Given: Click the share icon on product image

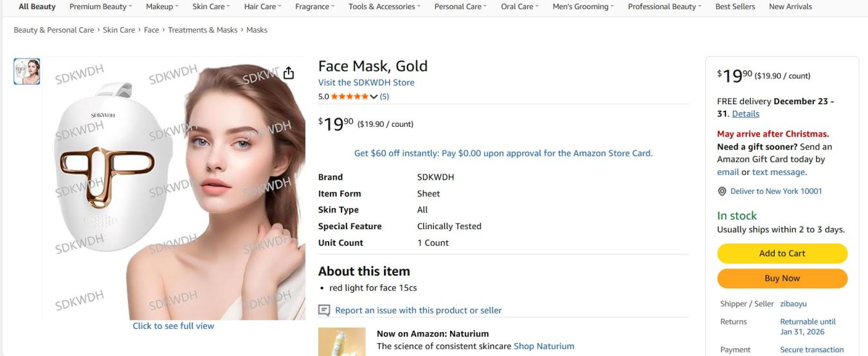Looking at the screenshot, I should click(289, 73).
